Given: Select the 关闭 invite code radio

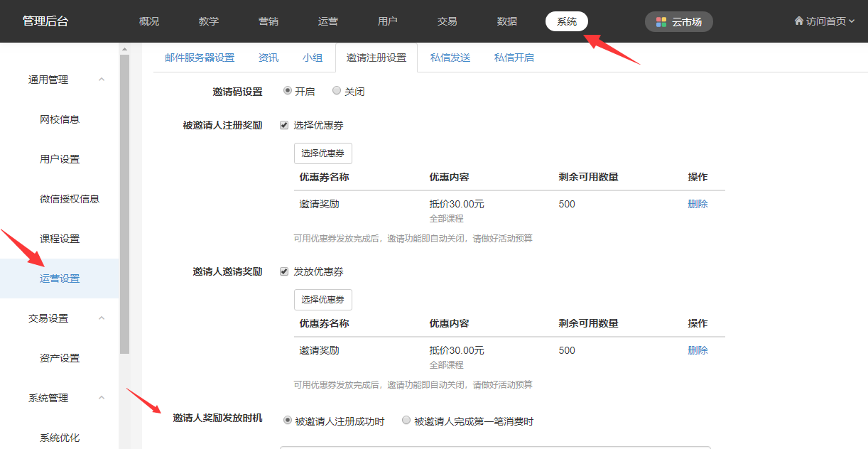Looking at the screenshot, I should [x=337, y=91].
